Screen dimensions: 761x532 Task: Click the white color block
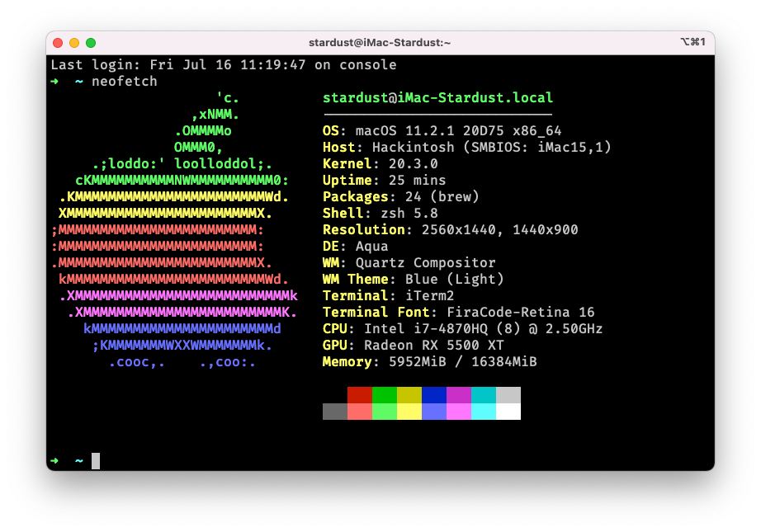pos(508,412)
